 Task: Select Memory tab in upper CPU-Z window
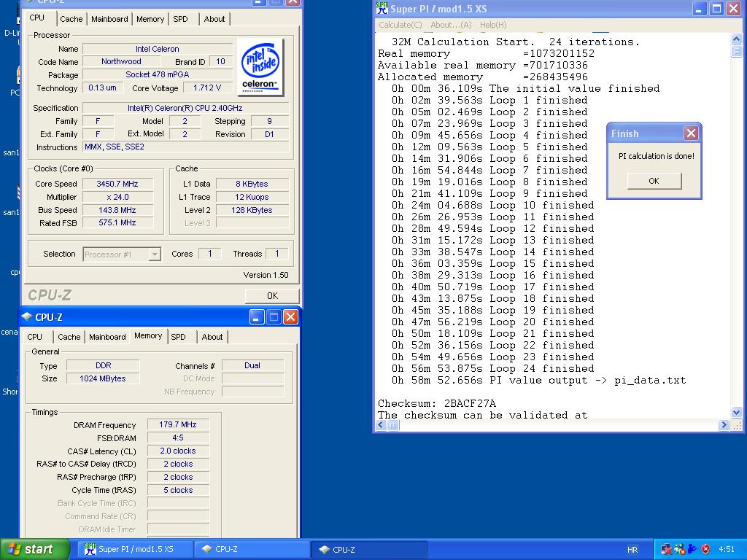(x=150, y=19)
